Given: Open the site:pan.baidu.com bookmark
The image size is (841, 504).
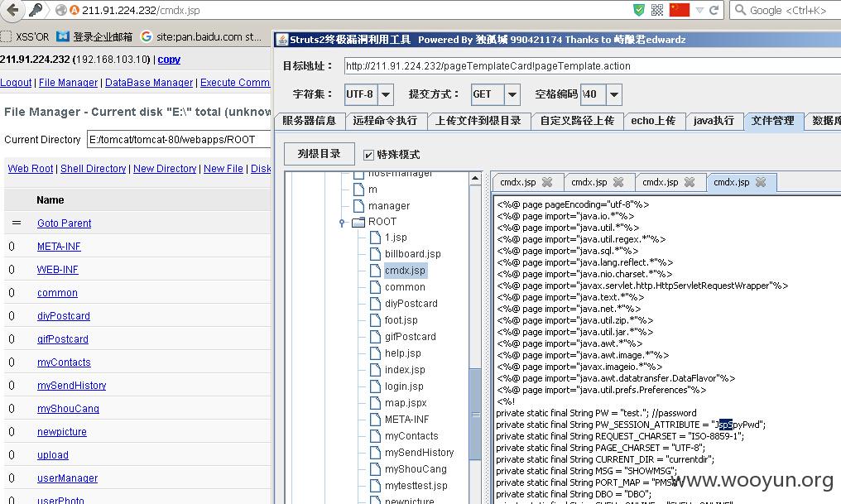Looking at the screenshot, I should 201,36.
